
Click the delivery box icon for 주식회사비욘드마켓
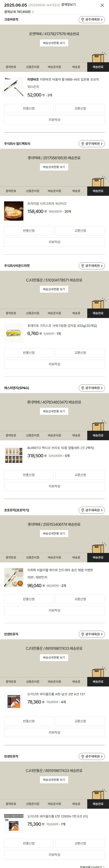coord(99,303)
